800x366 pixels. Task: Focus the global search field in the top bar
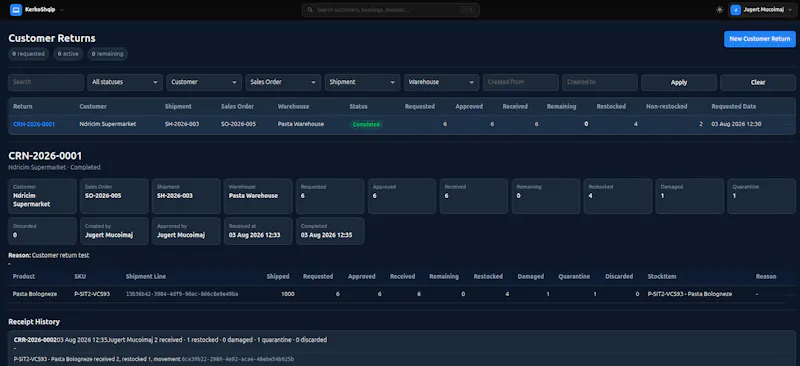click(391, 10)
